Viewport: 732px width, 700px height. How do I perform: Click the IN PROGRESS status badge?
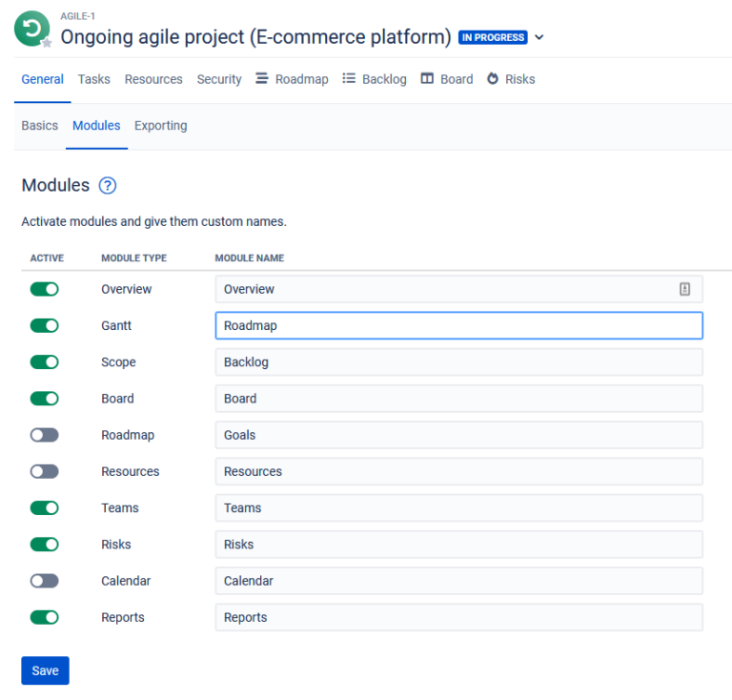click(493, 37)
